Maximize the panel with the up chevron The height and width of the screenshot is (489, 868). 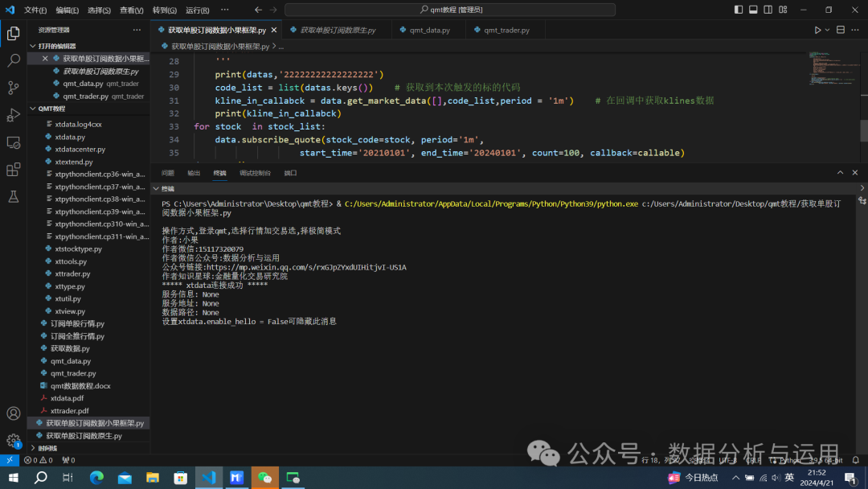841,173
